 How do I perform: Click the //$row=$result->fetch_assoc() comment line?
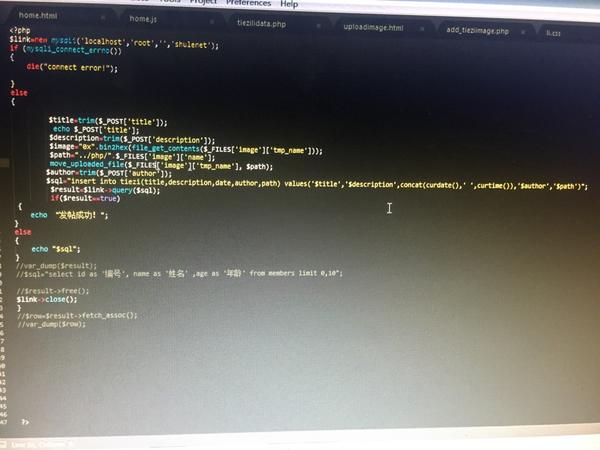click(77, 316)
